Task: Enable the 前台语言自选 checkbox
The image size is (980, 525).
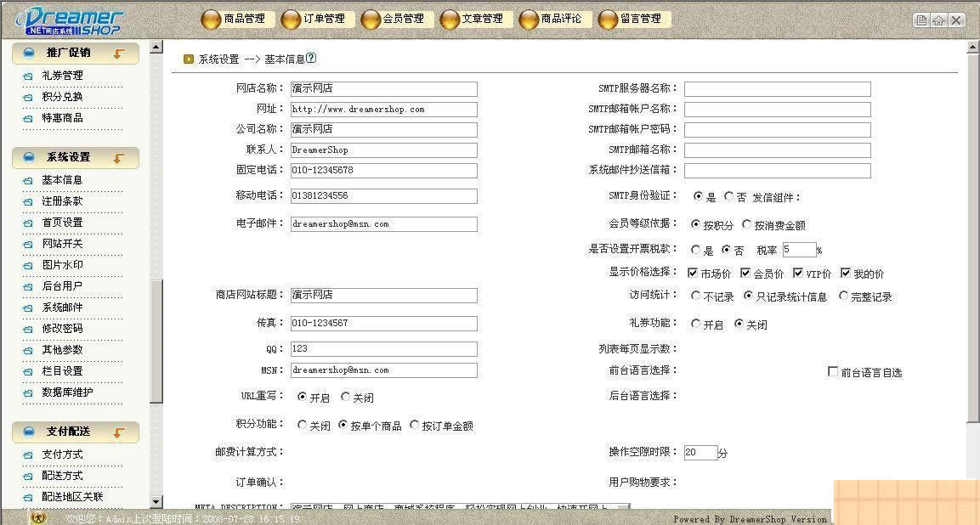Action: 833,371
